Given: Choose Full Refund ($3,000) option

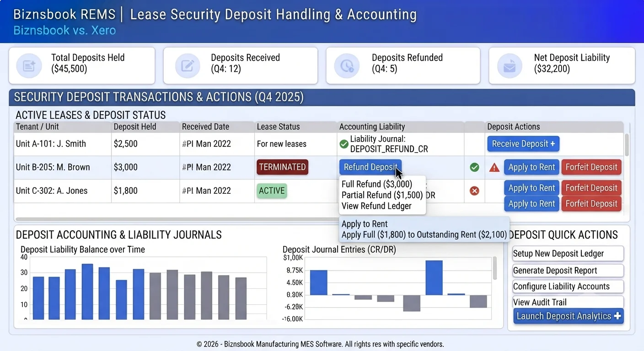Looking at the screenshot, I should (377, 184).
